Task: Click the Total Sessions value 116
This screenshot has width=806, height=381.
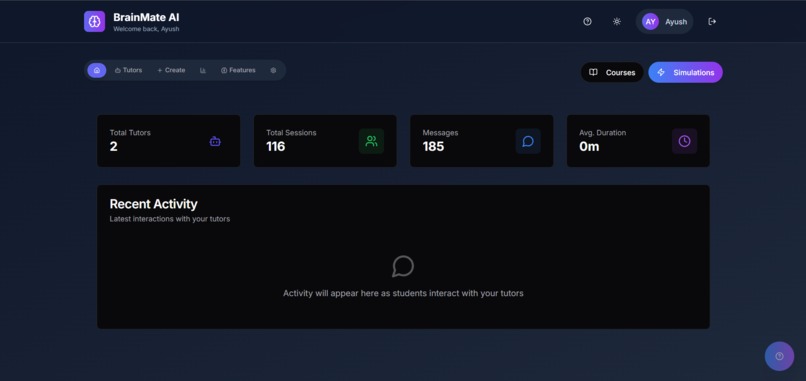Action: pos(276,147)
